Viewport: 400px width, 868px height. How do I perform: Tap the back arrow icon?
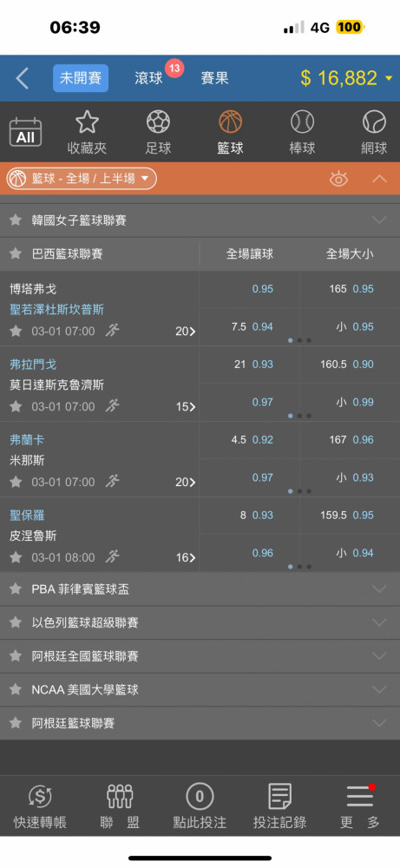point(23,78)
